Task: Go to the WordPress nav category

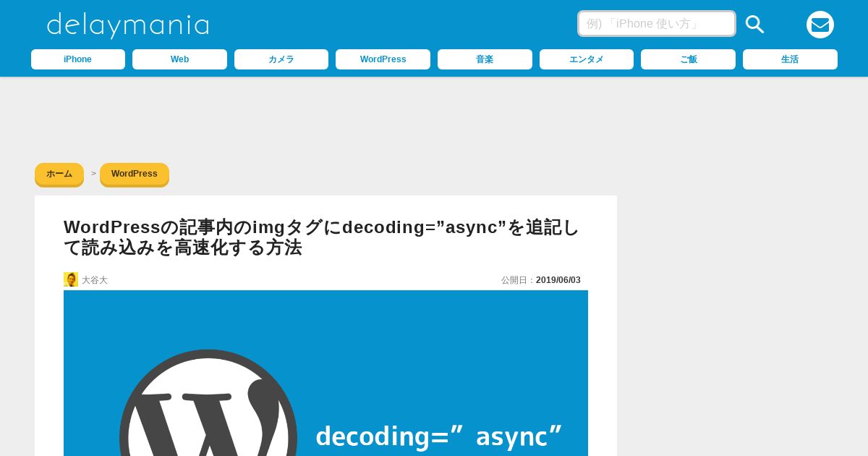Action: click(x=383, y=59)
